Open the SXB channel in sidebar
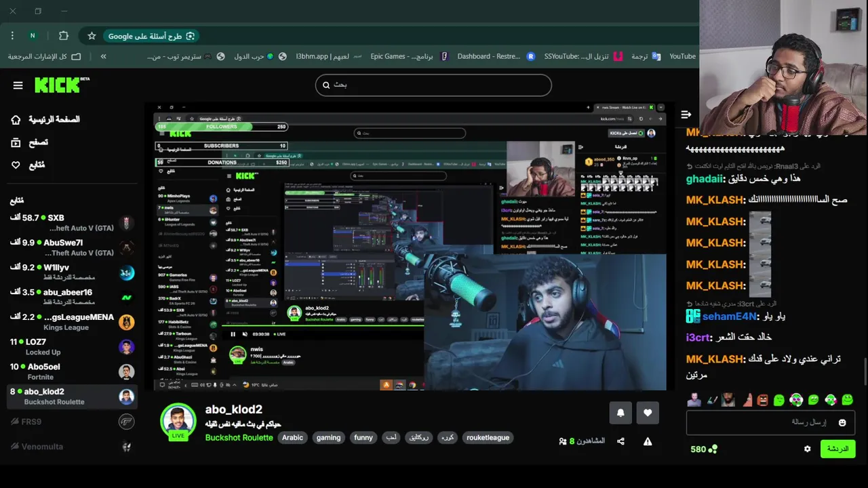The image size is (868, 488). pyautogui.click(x=72, y=222)
